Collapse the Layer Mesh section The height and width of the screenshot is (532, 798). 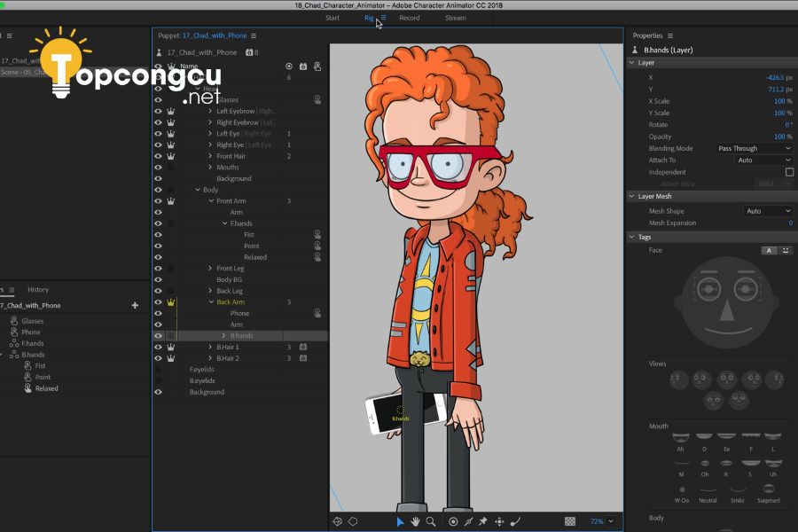click(631, 197)
